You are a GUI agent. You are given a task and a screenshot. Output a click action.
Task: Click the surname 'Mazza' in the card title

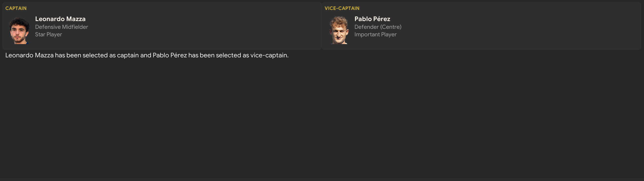[76, 19]
